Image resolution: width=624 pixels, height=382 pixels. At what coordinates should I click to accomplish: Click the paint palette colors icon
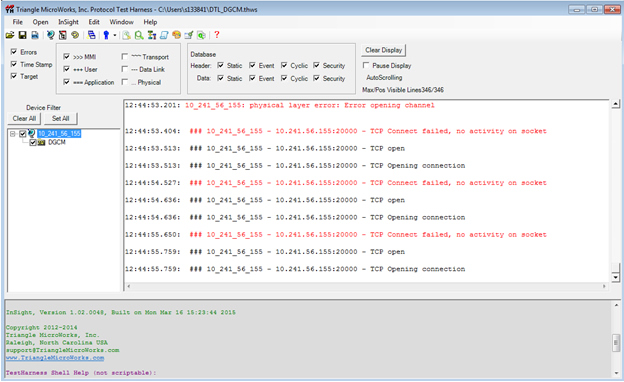[176, 35]
